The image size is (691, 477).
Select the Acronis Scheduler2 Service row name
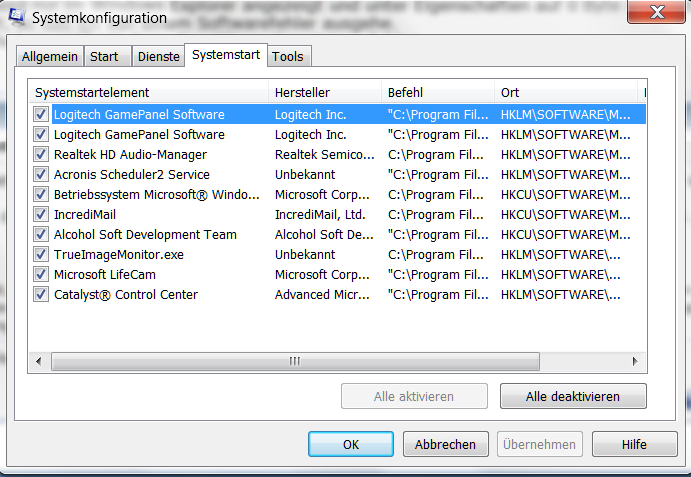tap(132, 175)
